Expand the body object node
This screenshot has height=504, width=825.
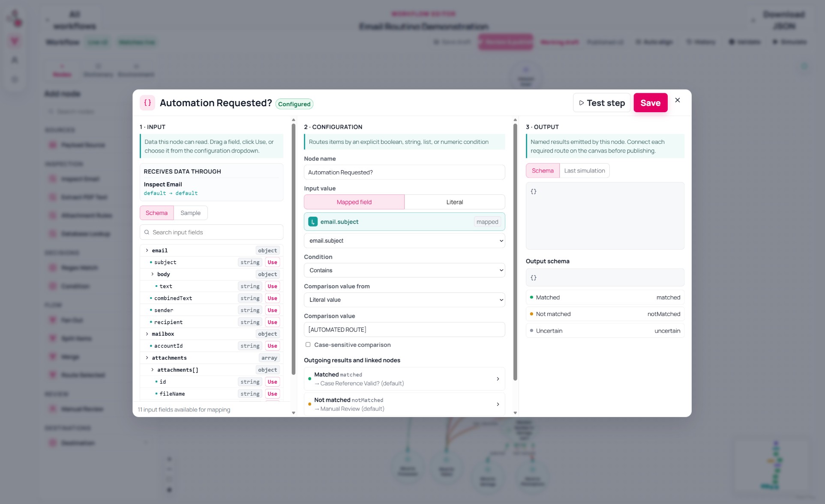[x=152, y=274]
